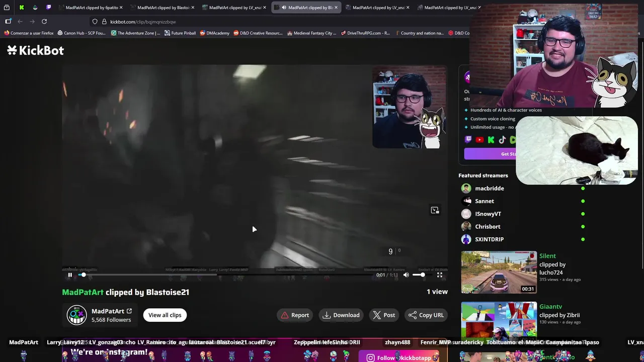Select featured streamer ISnowyVT
The height and width of the screenshot is (362, 644).
[488, 214]
